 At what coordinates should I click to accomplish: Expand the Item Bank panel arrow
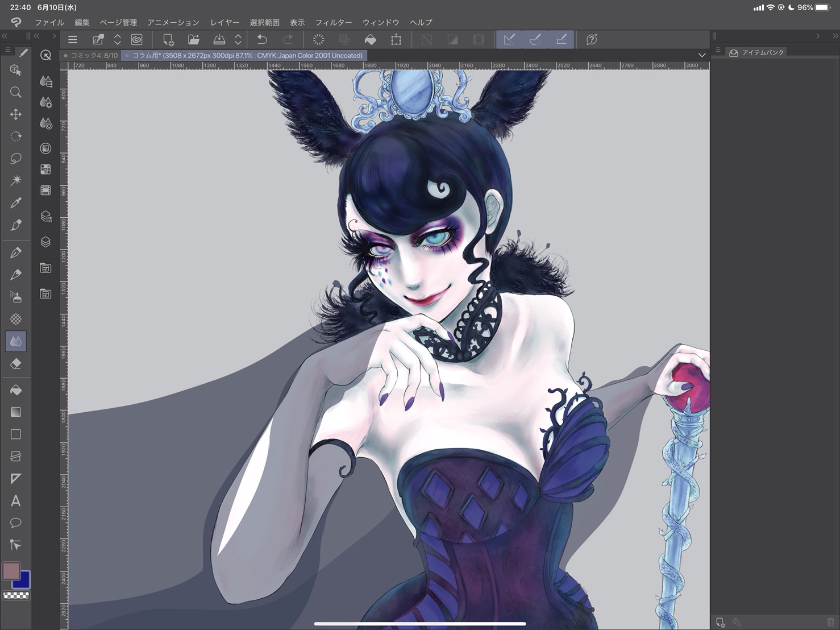[818, 36]
